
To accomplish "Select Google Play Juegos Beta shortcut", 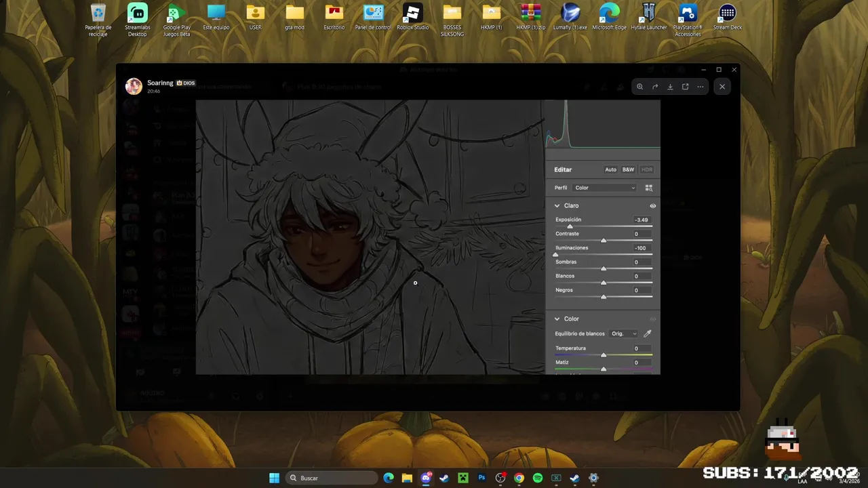I will coord(176,21).
